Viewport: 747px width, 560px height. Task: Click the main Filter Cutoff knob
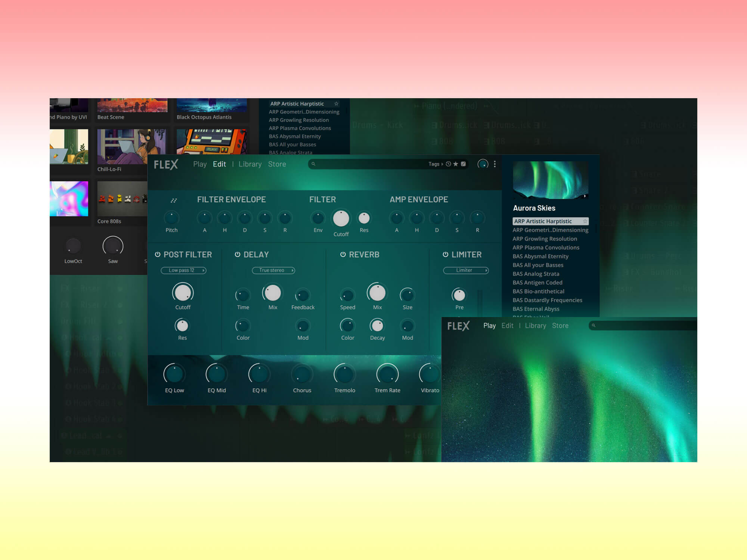(341, 218)
